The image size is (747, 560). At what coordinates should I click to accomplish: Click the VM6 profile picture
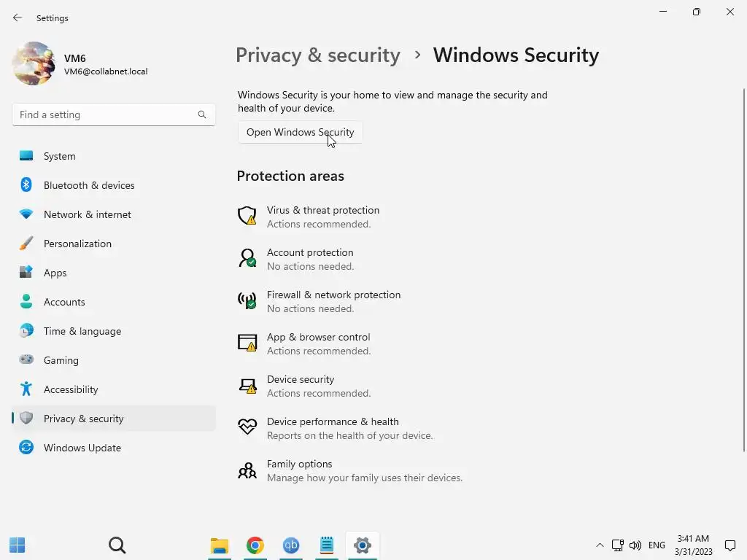click(x=34, y=64)
